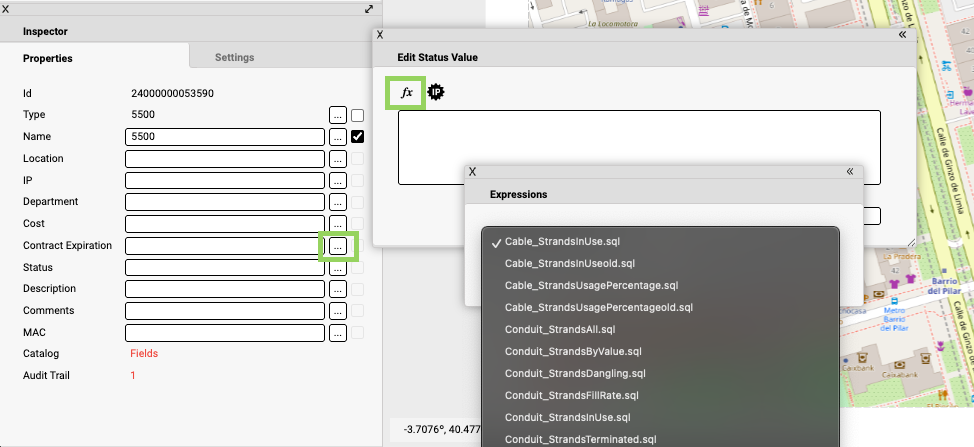This screenshot has width=974, height=447.
Task: Collapse the Expressions panel with double chevron
Action: [849, 171]
